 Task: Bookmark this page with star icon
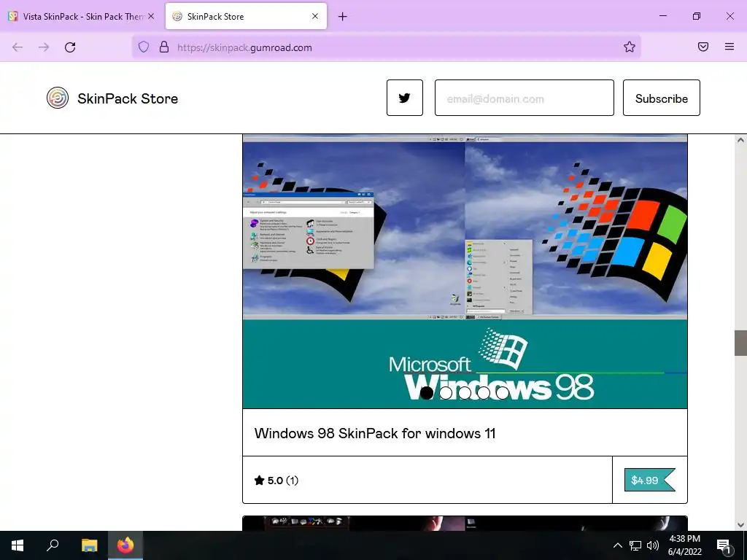pyautogui.click(x=630, y=47)
